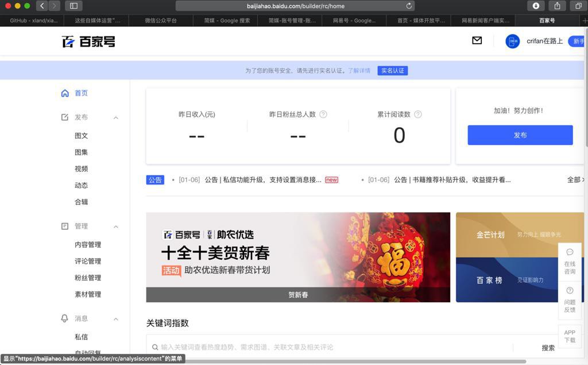The height and width of the screenshot is (365, 588).
Task: Click the crifan在路上 avatar icon
Action: (512, 41)
